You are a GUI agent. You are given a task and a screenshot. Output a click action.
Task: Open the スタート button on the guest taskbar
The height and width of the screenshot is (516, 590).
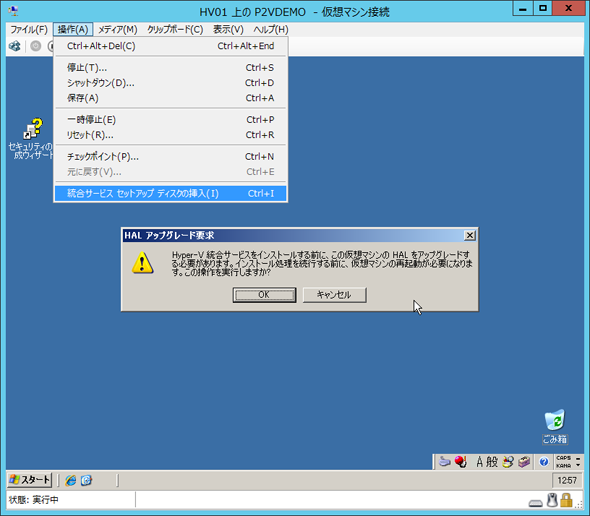30,480
